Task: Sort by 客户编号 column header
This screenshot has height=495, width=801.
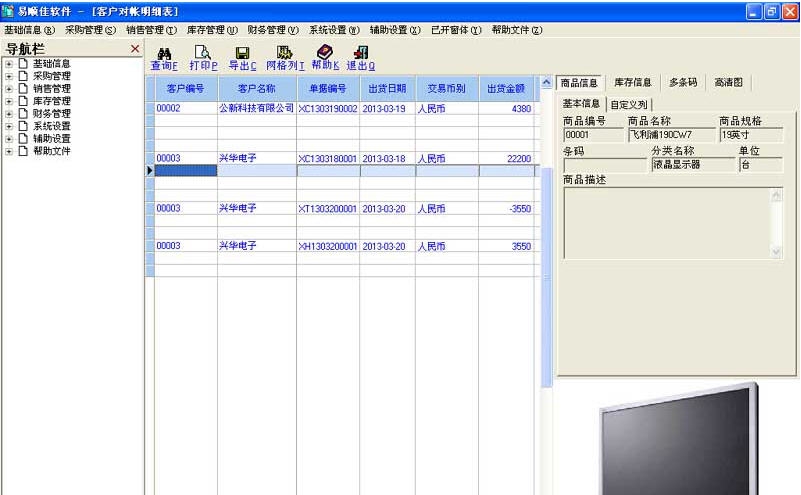Action: (186, 88)
